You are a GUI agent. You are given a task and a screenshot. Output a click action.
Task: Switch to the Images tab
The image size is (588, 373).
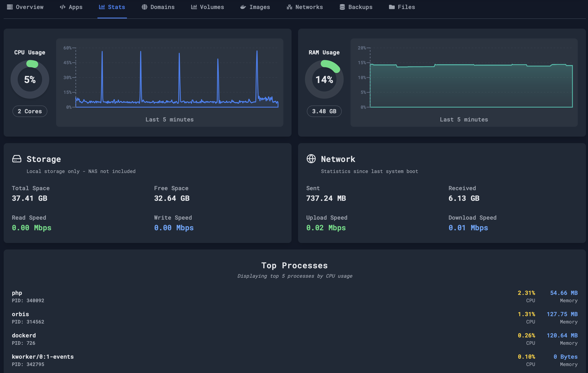click(255, 7)
